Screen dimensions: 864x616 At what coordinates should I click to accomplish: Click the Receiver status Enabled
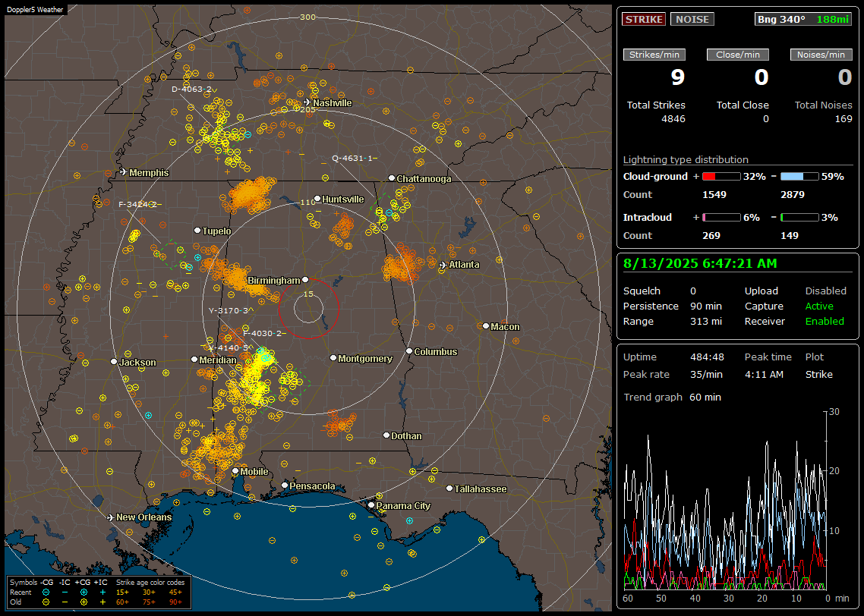[x=825, y=321]
